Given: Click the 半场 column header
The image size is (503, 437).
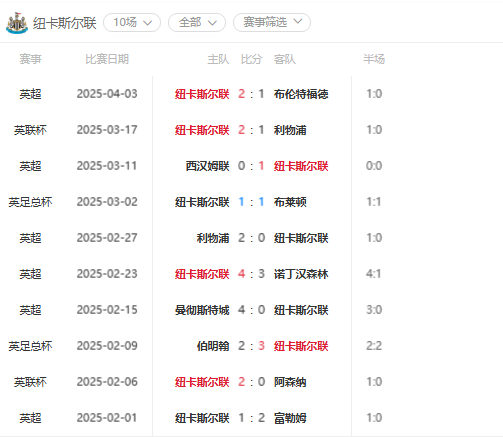Looking at the screenshot, I should 374,59.
